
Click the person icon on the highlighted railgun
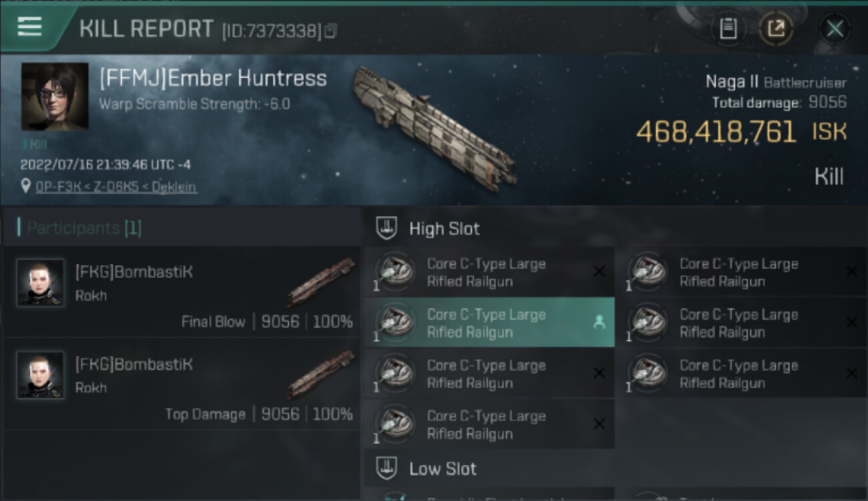pyautogui.click(x=599, y=323)
